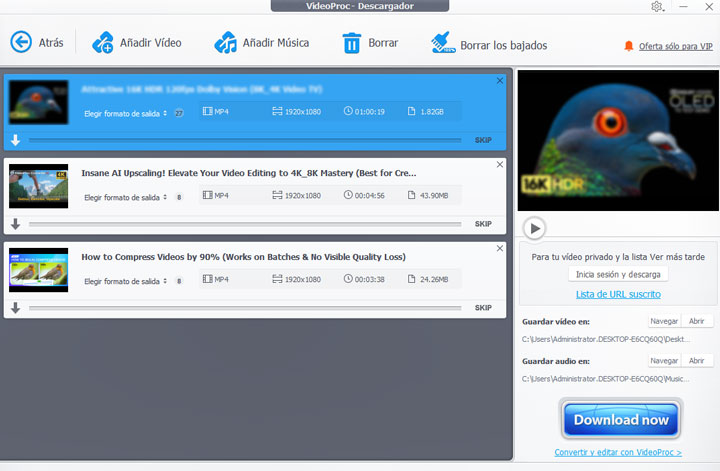Screen dimensions: 720x471
Task: Click the Borrar trash can icon
Action: (352, 43)
